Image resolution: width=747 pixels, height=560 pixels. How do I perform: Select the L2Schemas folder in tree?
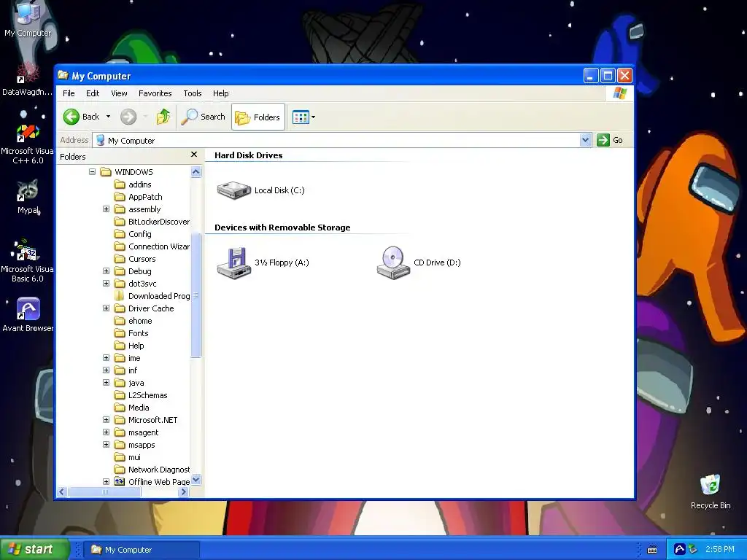pos(141,394)
